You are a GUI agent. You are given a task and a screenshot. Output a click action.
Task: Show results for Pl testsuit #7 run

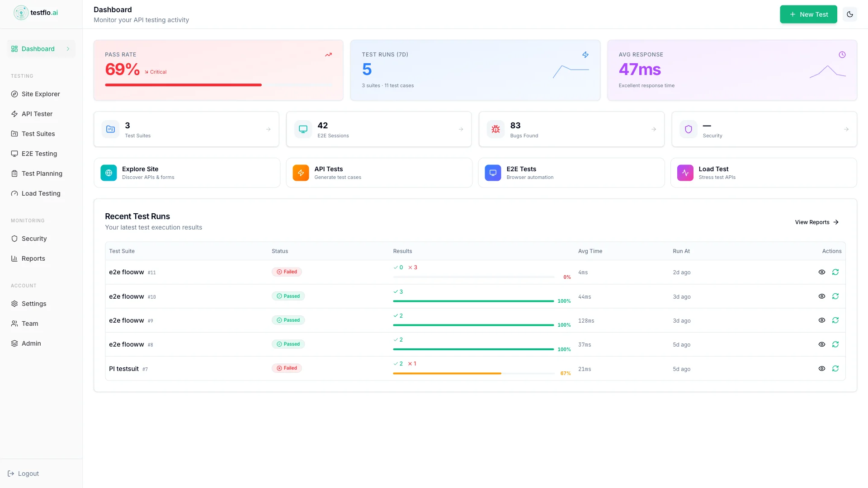[822, 369]
